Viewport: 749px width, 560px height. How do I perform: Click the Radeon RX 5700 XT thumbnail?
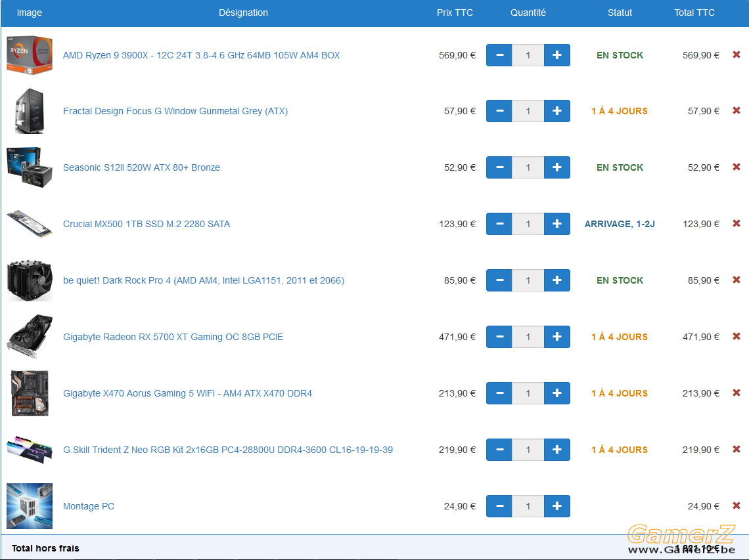[x=30, y=337]
